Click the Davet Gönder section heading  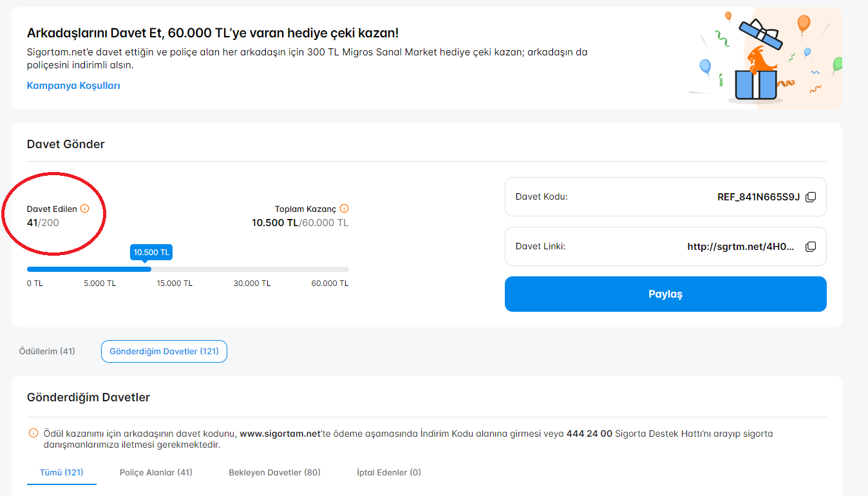(x=66, y=144)
